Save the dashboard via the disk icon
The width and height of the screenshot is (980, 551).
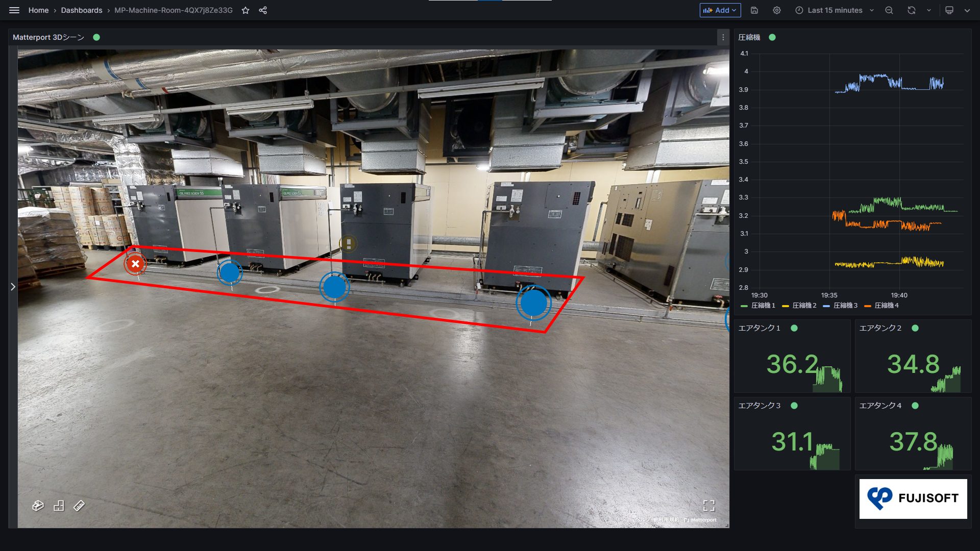[754, 10]
